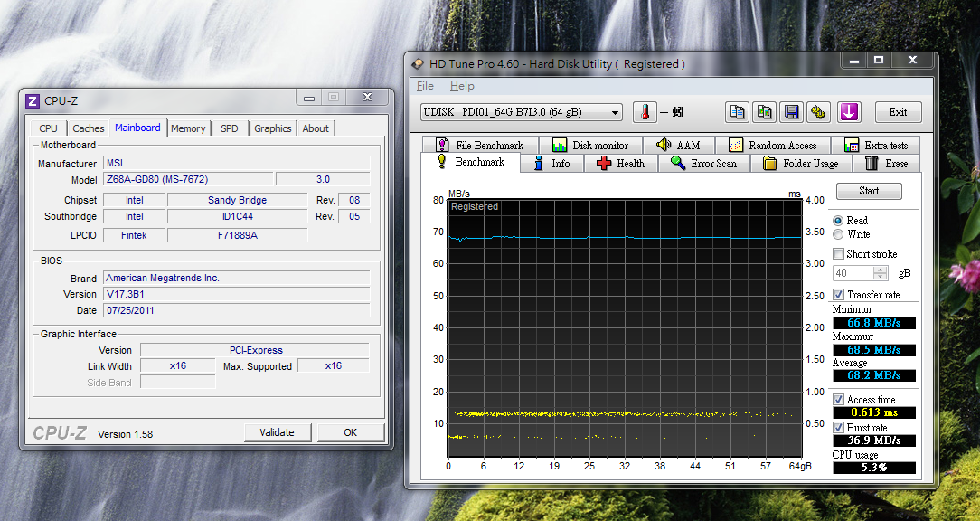Image resolution: width=980 pixels, height=521 pixels.
Task: Open the File menu in HD Tune
Action: [425, 86]
